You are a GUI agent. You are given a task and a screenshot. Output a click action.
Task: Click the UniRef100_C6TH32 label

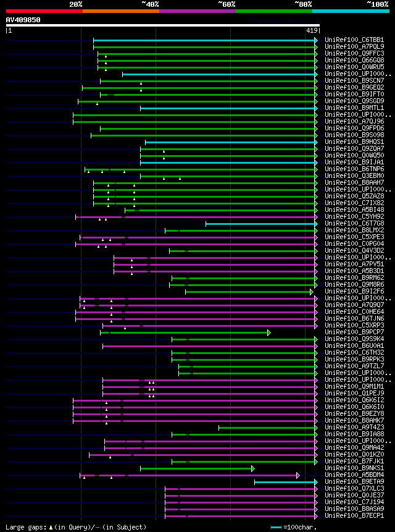tap(354, 353)
